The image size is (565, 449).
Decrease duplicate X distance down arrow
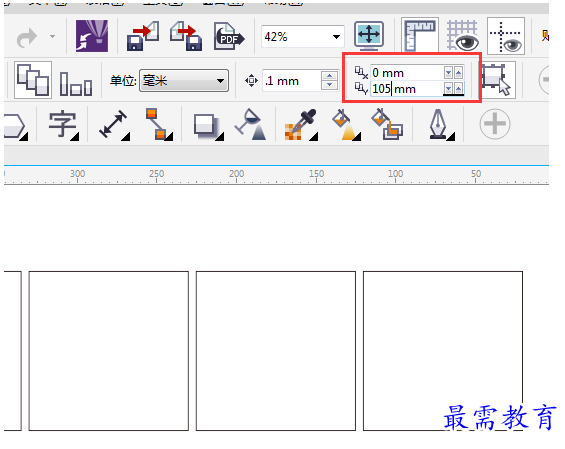point(449,73)
